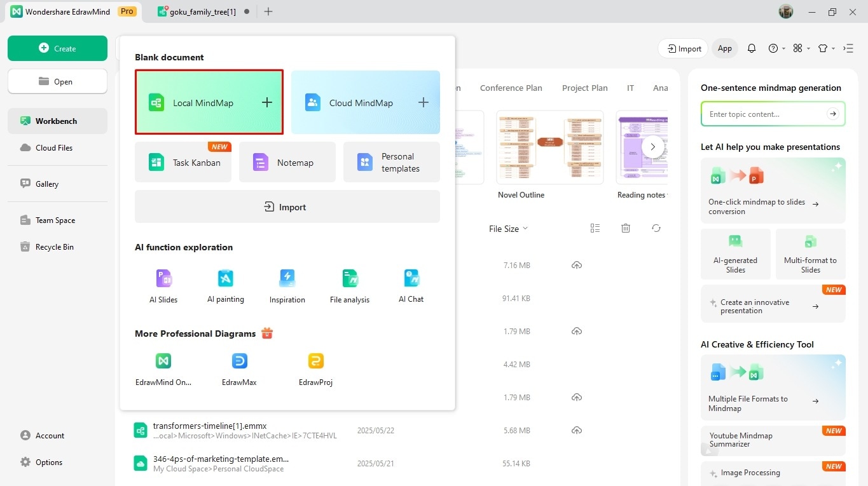Viewport: 868px width, 486px height.
Task: Switch to goku_family_tree[1] tab
Action: [x=203, y=11]
